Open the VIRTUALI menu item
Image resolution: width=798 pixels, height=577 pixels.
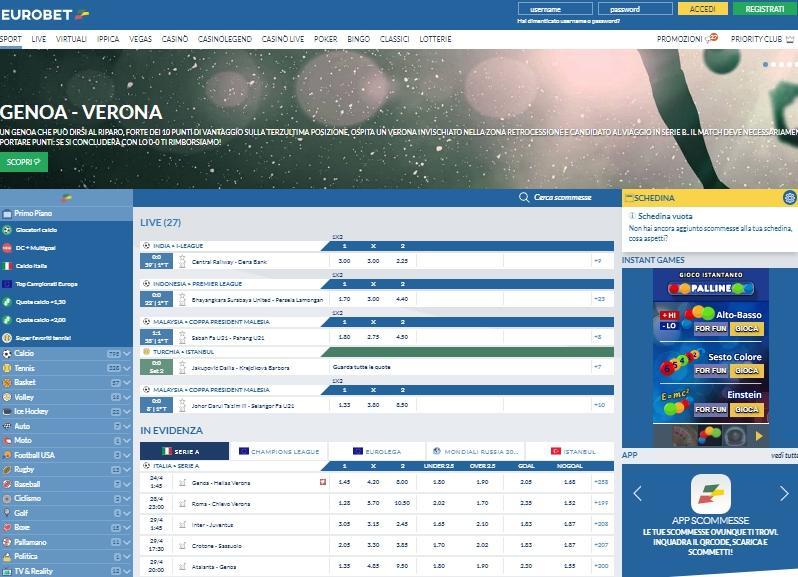(x=71, y=39)
